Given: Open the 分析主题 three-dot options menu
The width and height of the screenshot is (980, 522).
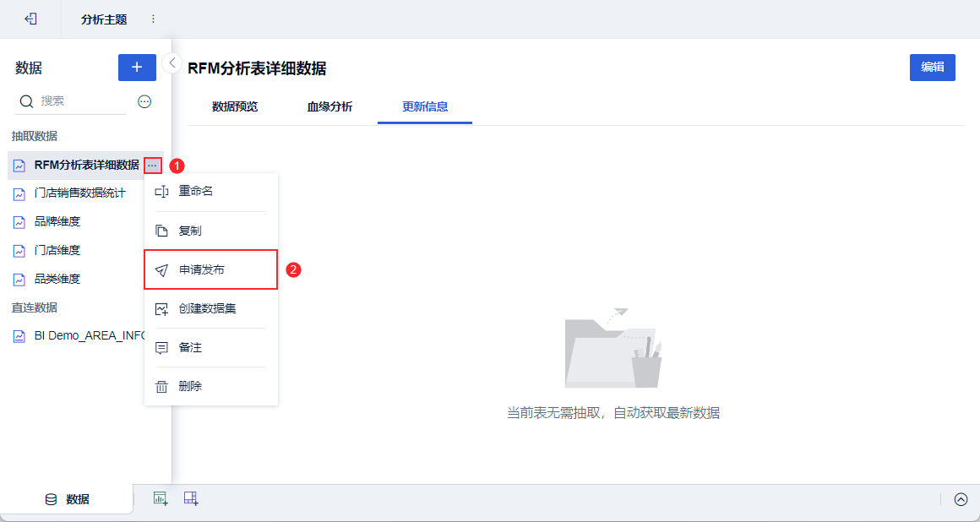Looking at the screenshot, I should [153, 19].
